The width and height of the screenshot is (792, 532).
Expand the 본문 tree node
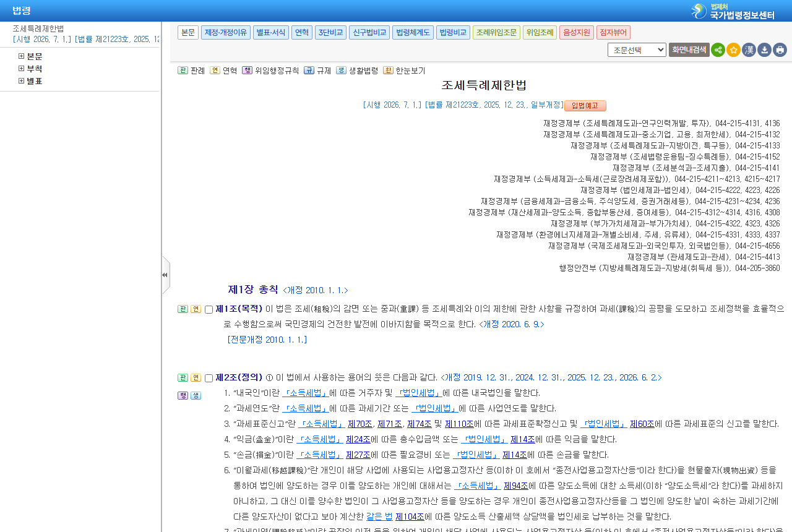pyautogui.click(x=22, y=56)
